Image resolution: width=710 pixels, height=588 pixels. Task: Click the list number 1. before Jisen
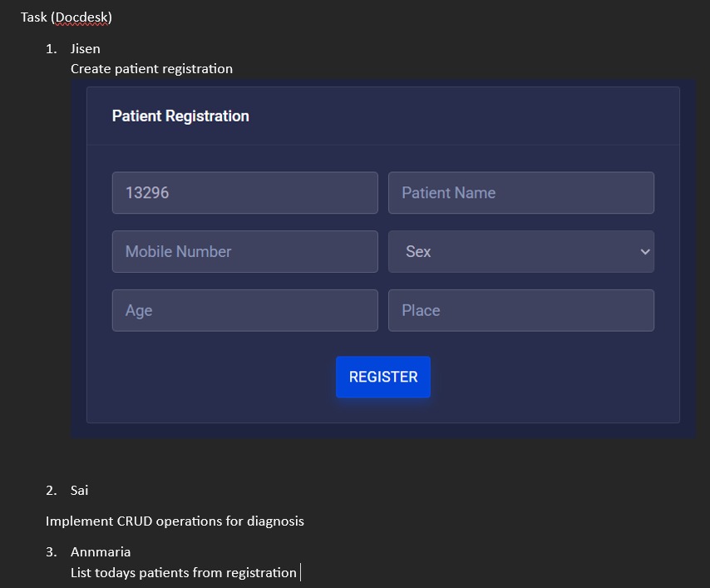(52, 49)
